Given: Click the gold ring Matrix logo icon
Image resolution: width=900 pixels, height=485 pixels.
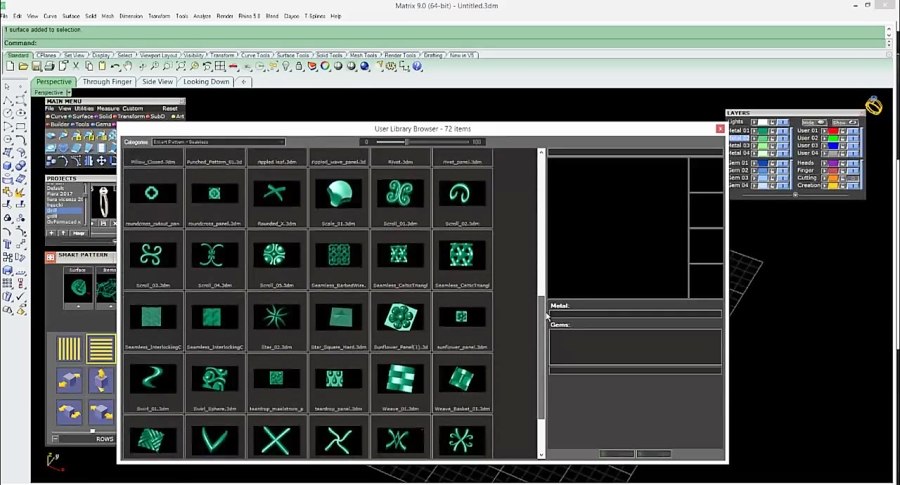Looking at the screenshot, I should [874, 106].
